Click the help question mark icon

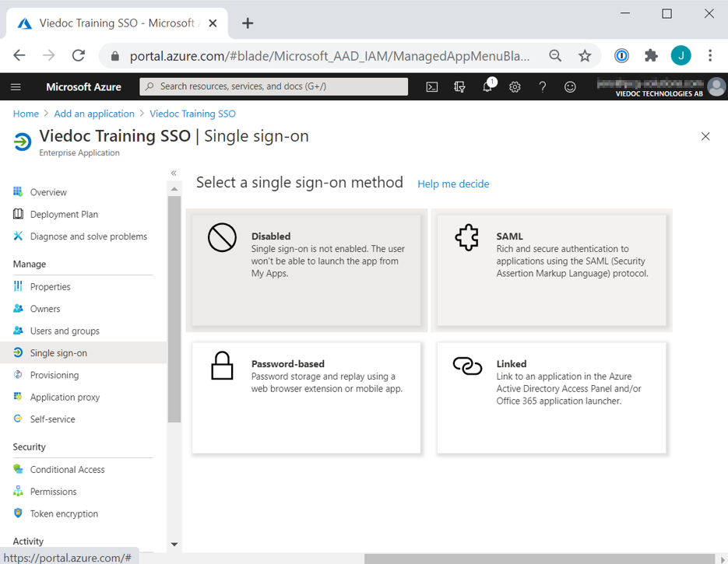[x=543, y=87]
